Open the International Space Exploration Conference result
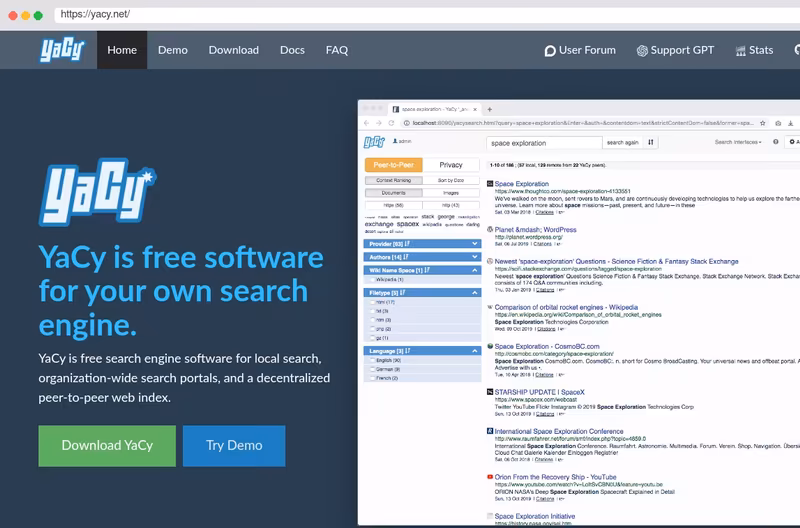The image size is (800, 528). (559, 431)
